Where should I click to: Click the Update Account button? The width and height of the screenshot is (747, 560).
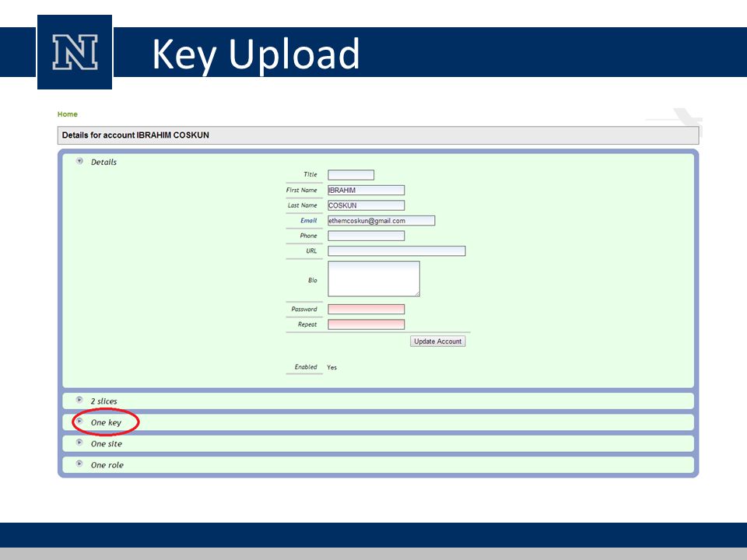[437, 341]
